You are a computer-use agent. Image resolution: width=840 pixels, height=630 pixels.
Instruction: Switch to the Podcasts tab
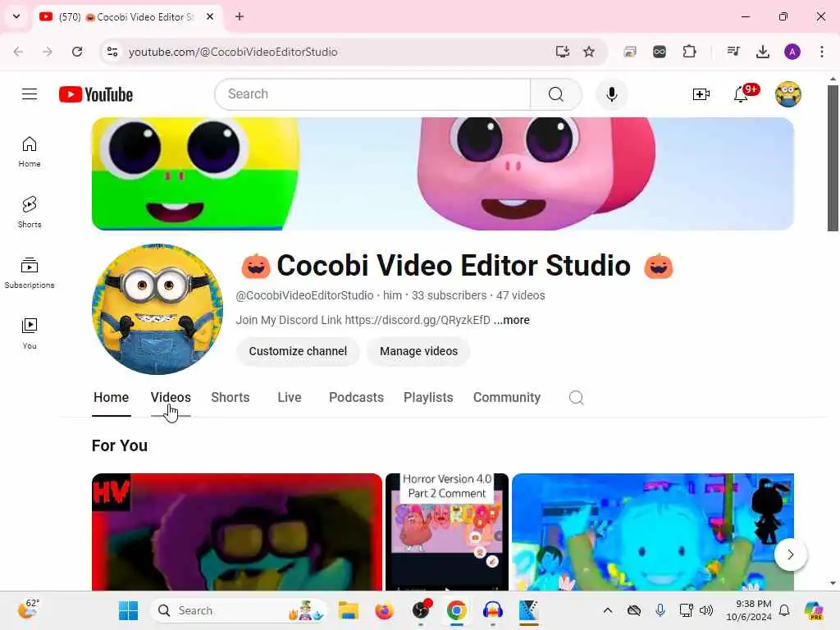pos(356,398)
